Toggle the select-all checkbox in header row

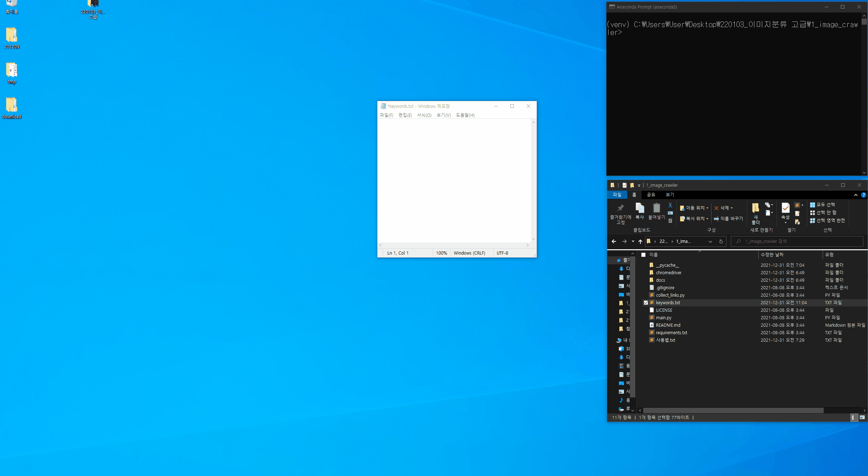(644, 255)
